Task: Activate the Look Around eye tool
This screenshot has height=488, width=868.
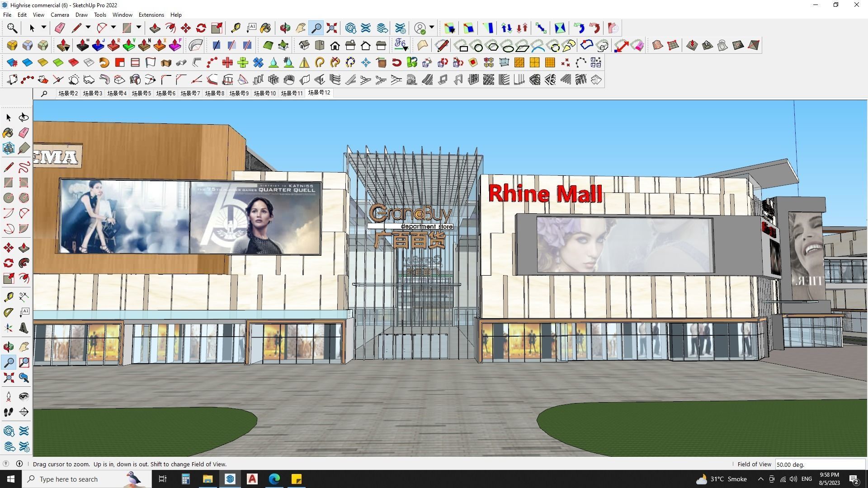Action: click(24, 397)
